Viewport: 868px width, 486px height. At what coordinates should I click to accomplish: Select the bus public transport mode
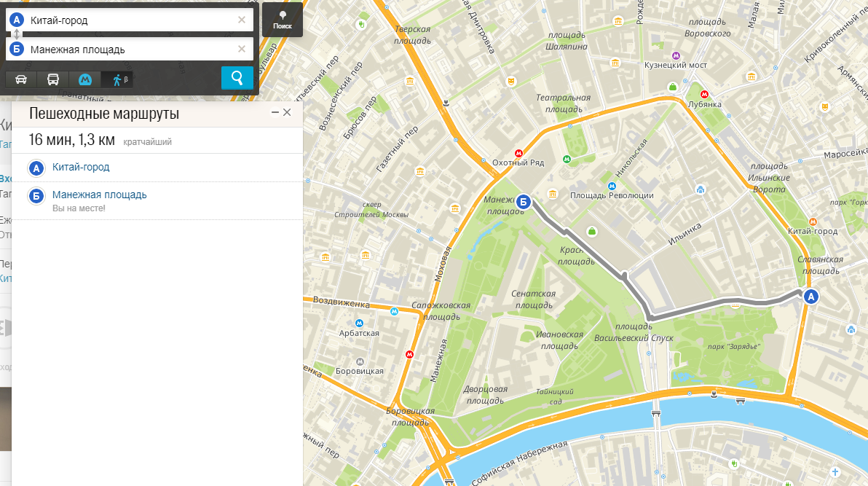click(x=53, y=79)
